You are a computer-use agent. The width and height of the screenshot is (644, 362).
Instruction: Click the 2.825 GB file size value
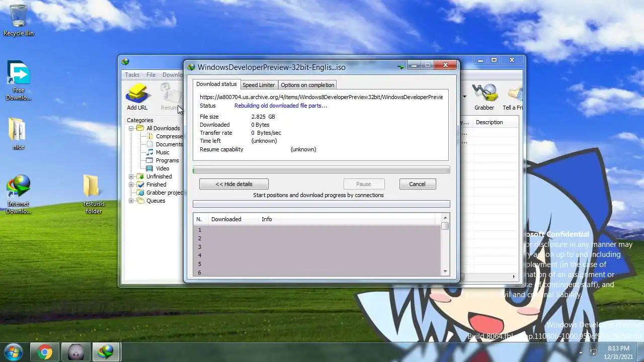click(263, 117)
